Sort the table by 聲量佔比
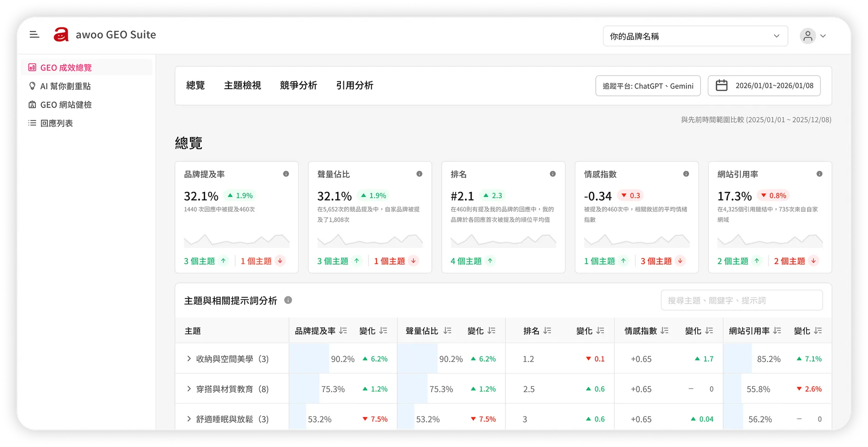This screenshot has width=868, height=447. pos(448,331)
